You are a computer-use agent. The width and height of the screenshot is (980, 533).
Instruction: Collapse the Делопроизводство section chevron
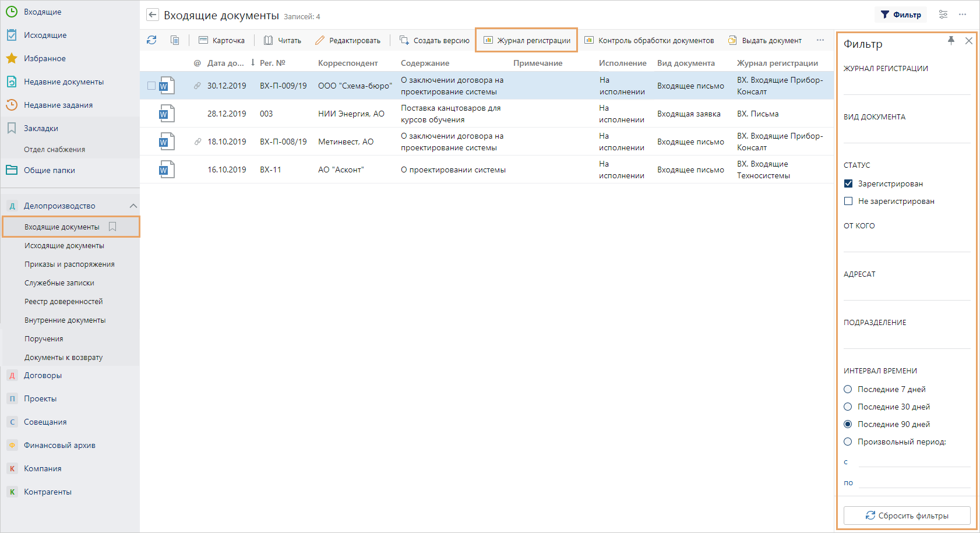[133, 206]
